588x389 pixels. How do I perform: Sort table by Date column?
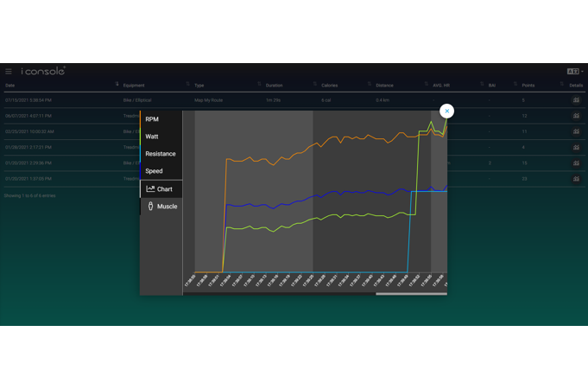[10, 86]
